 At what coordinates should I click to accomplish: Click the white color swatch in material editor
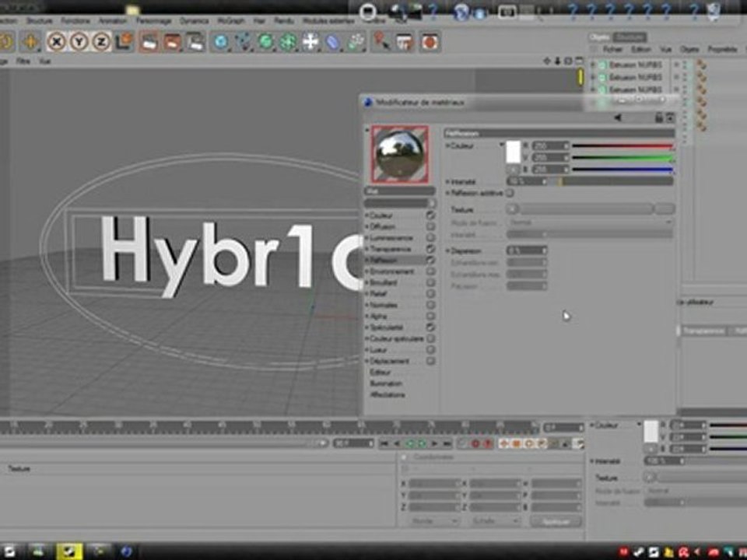513,152
